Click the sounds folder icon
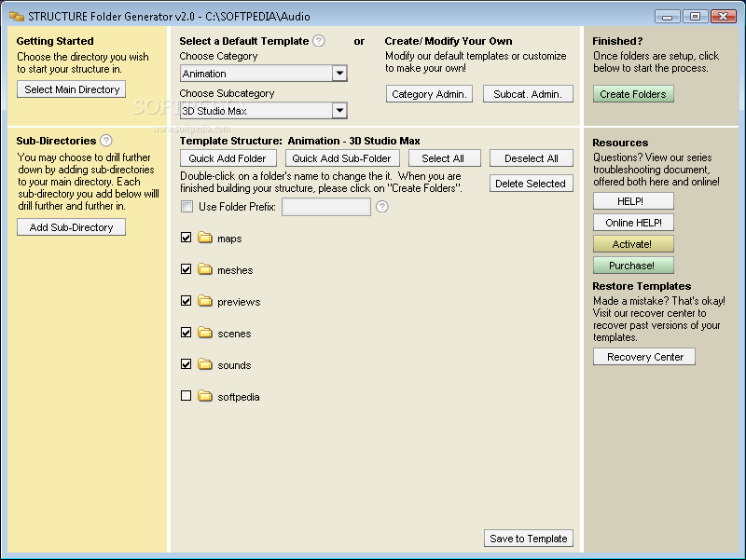746x560 pixels. point(205,364)
